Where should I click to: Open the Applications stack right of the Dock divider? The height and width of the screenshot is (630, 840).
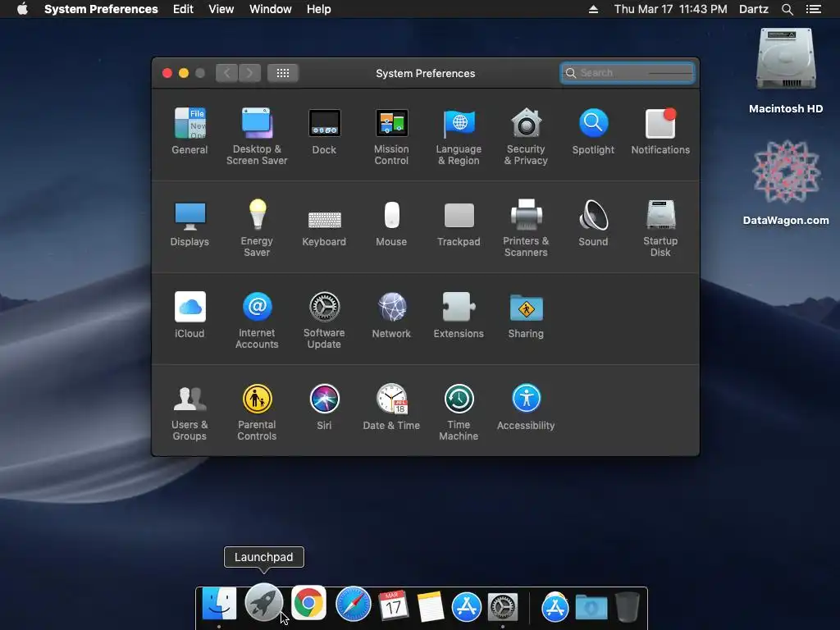coord(555,607)
